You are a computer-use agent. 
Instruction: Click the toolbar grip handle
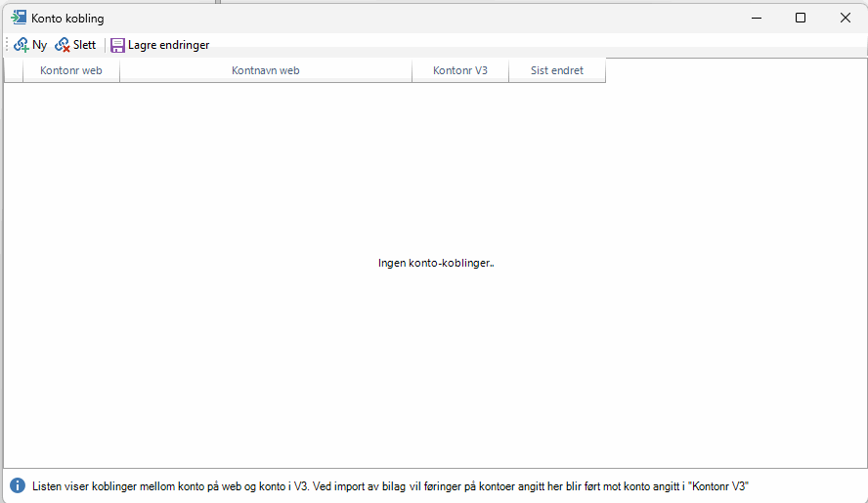click(8, 45)
